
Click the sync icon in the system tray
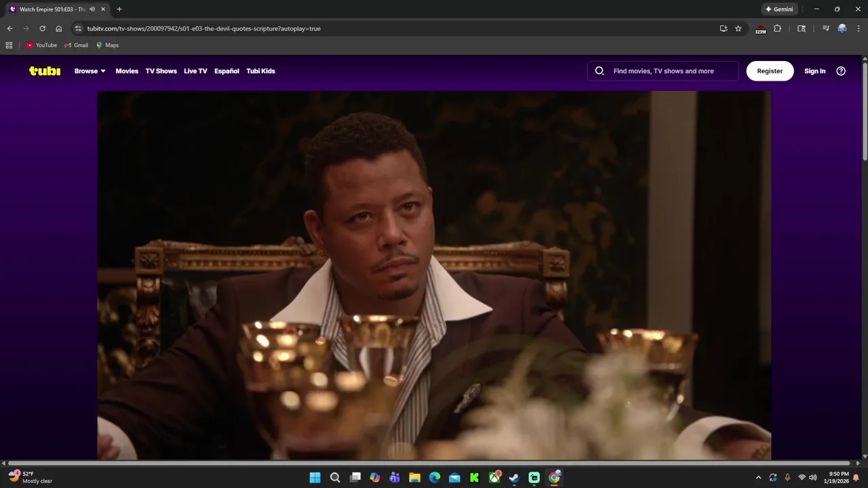[x=773, y=477]
